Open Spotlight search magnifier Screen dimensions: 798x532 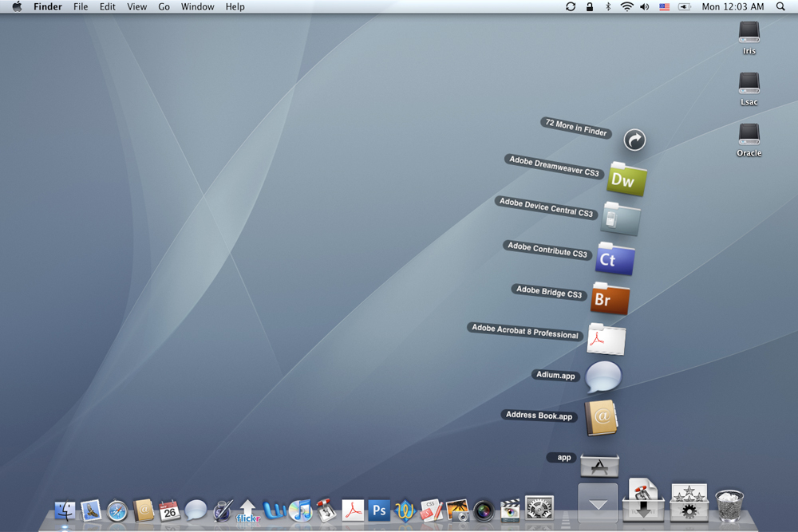(780, 6)
